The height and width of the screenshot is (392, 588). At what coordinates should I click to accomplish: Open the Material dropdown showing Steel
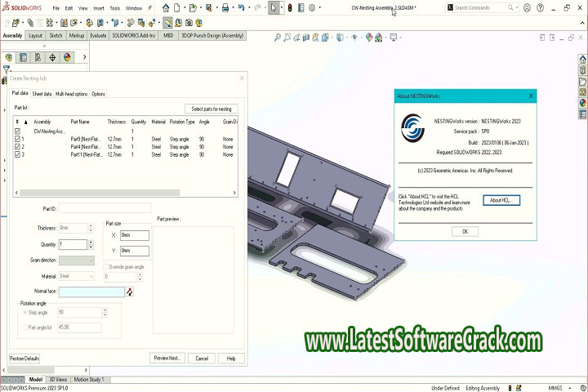77,276
